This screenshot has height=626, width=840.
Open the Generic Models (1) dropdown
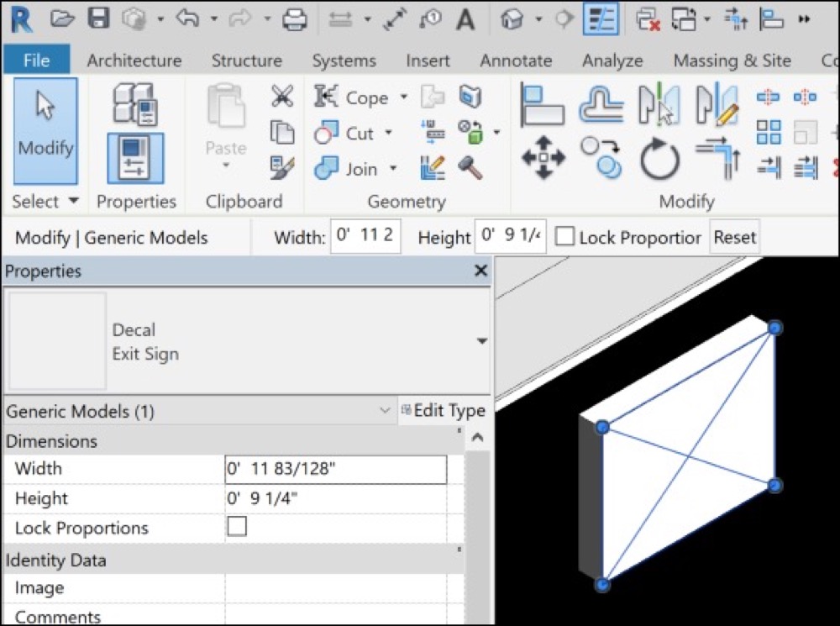[x=386, y=411]
